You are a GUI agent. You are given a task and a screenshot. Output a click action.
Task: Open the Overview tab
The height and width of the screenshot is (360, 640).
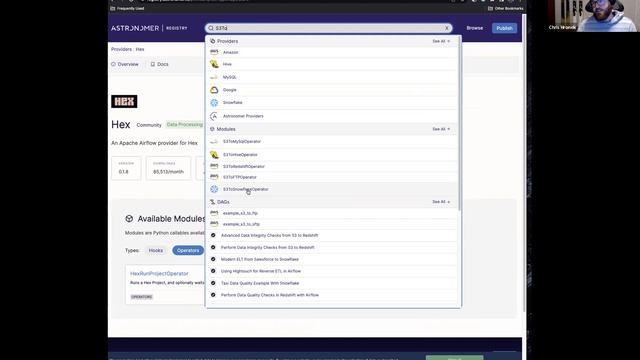pyautogui.click(x=125, y=64)
